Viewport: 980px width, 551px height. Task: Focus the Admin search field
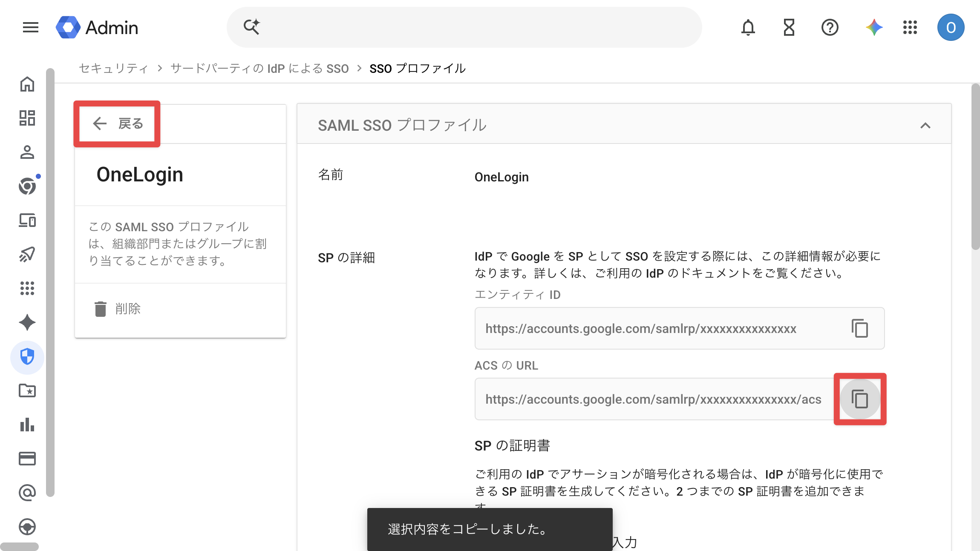tap(464, 27)
